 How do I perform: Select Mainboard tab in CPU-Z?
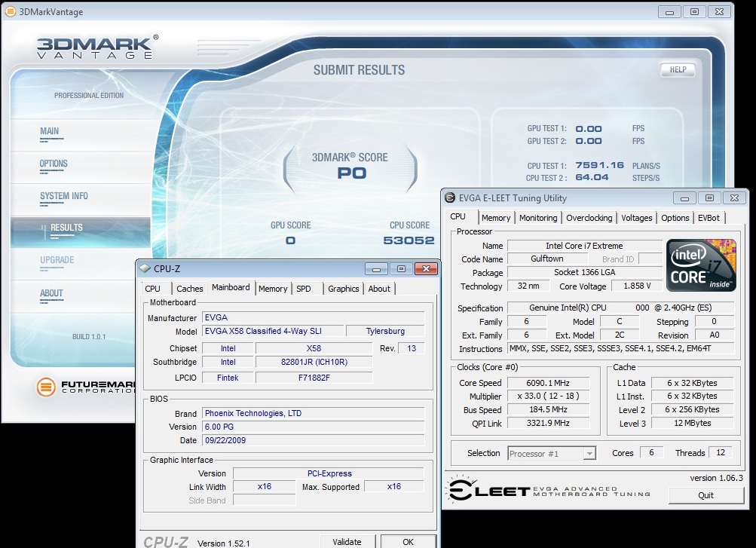coord(231,287)
